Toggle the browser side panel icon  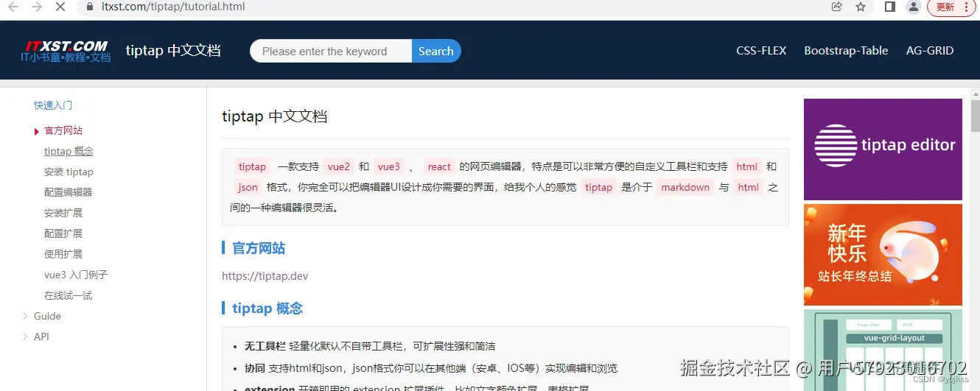point(890,7)
